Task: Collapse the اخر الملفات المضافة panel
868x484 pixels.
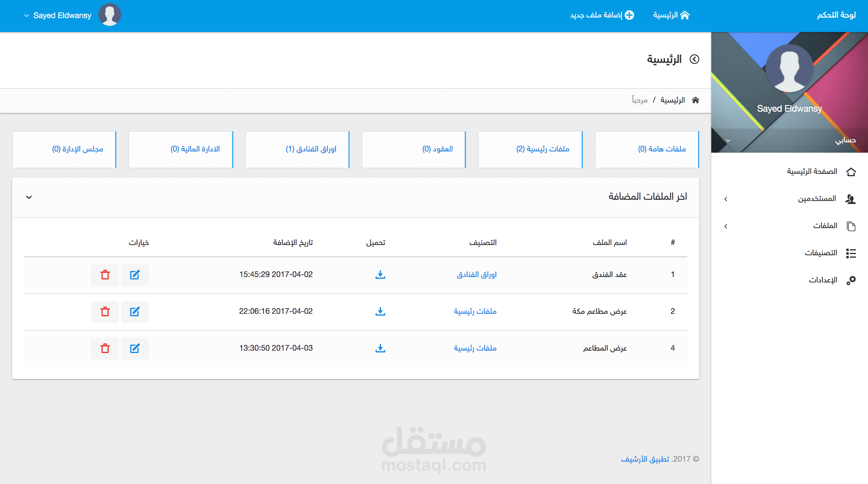Action: [x=29, y=197]
